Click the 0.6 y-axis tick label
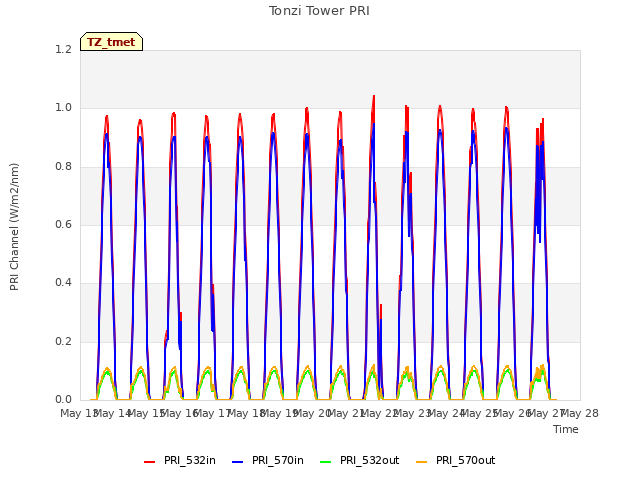This screenshot has height=480, width=640. 63,224
